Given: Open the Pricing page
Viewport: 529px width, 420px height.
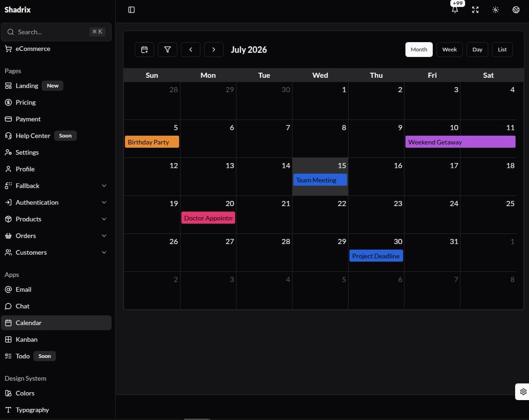Looking at the screenshot, I should pyautogui.click(x=56, y=102).
